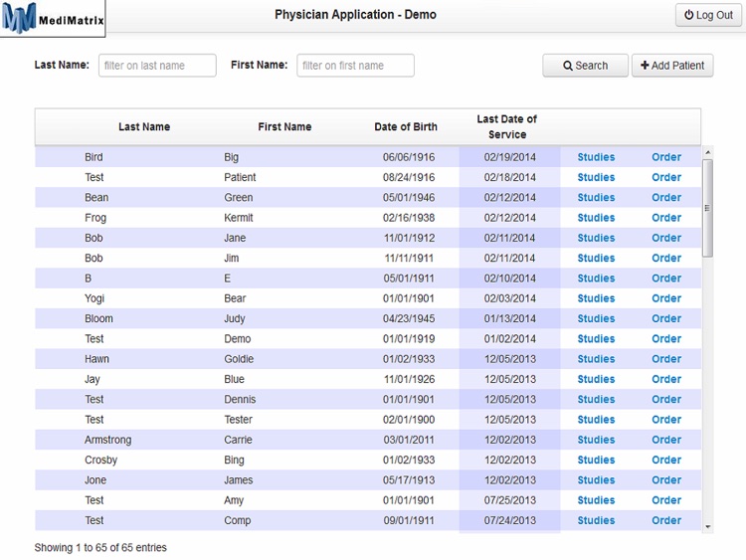Click the table scrollbar down arrow
Image resolution: width=746 pixels, height=560 pixels.
[708, 527]
